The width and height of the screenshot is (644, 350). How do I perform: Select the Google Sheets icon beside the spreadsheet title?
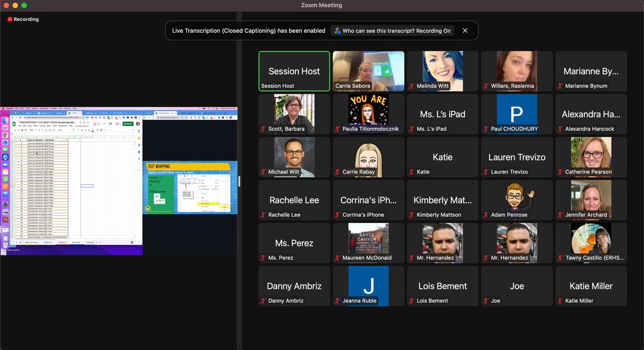coord(14,123)
